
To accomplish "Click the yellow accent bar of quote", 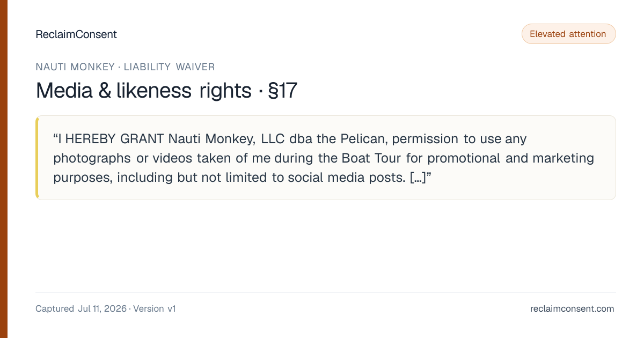I will coord(37,158).
